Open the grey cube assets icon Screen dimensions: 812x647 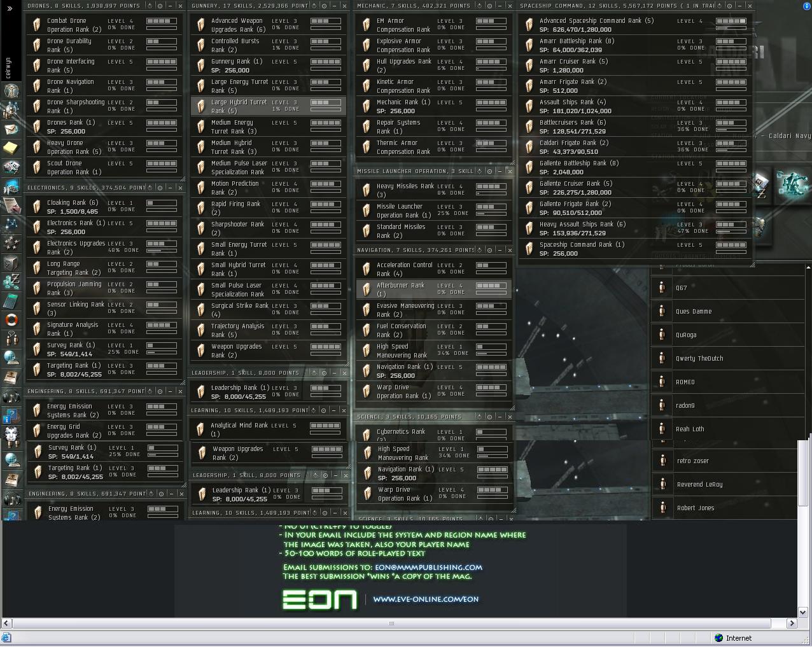click(11, 262)
